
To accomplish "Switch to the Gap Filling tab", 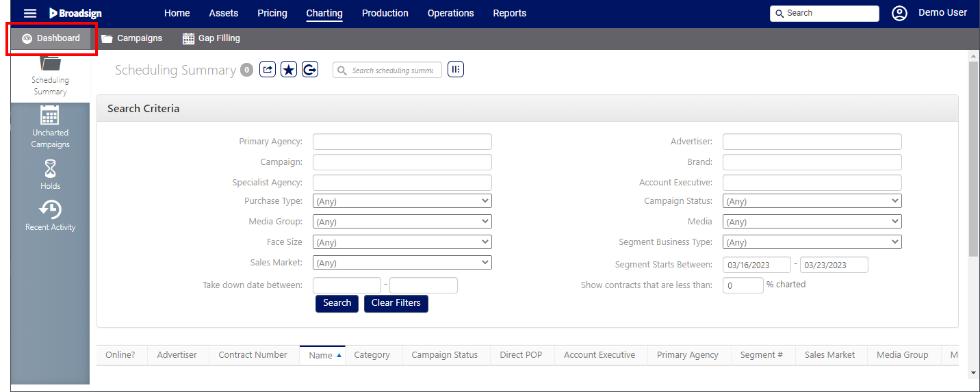I will coord(211,38).
